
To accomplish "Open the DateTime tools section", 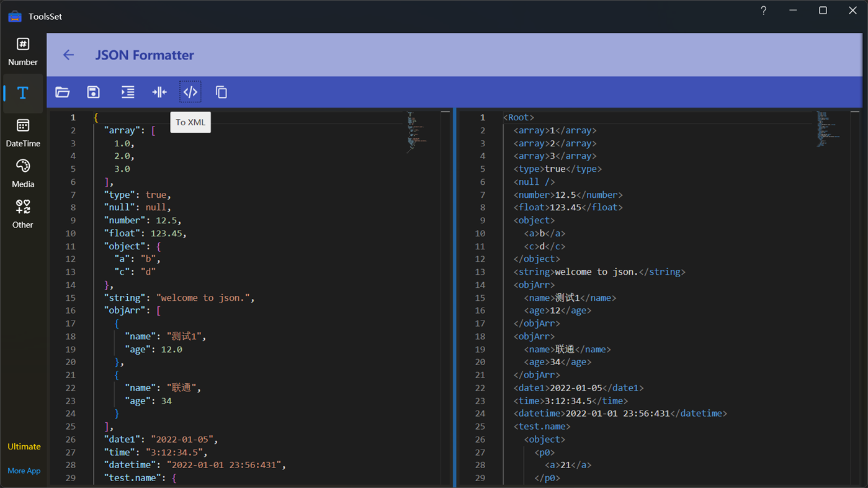I will tap(23, 133).
